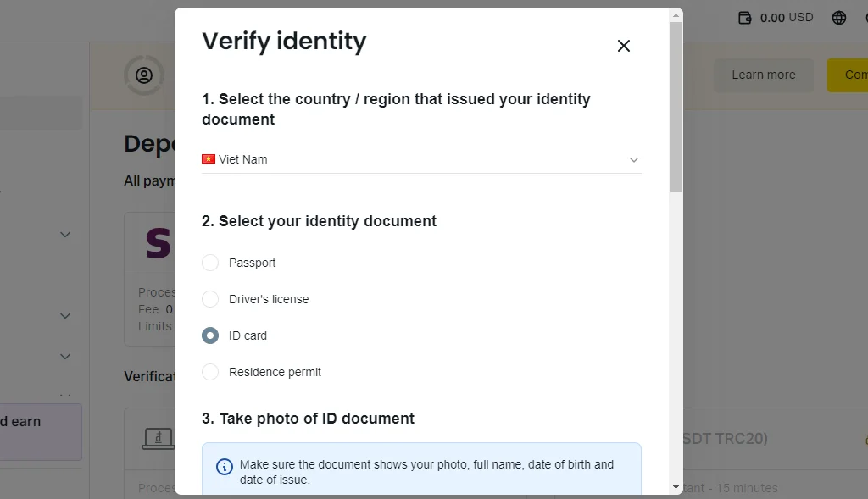Image resolution: width=868 pixels, height=499 pixels.
Task: Select the Residence permit option
Action: tap(209, 372)
